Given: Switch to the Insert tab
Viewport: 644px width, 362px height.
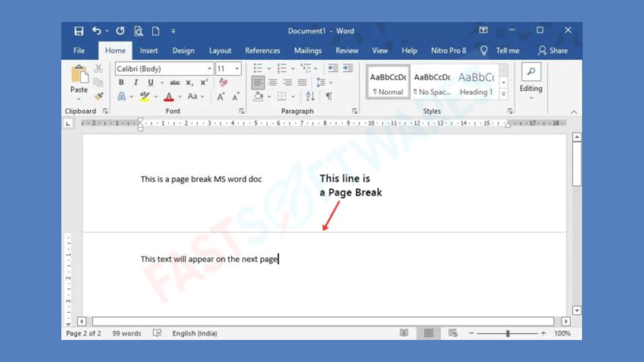Looking at the screenshot, I should click(x=149, y=51).
